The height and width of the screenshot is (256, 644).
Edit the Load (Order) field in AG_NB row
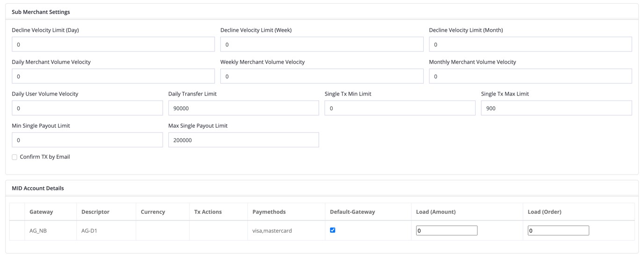(558, 230)
